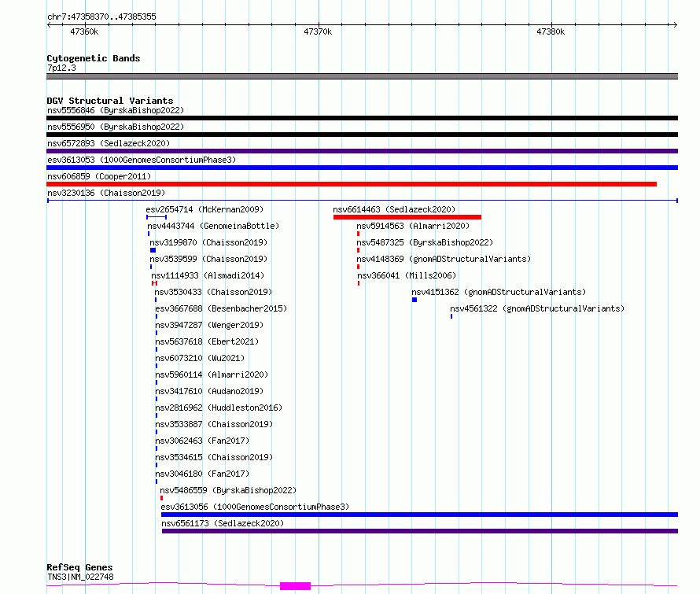Image resolution: width=700 pixels, height=594 pixels.
Task: Click the red nsv5486559 glyph
Action: point(161,498)
